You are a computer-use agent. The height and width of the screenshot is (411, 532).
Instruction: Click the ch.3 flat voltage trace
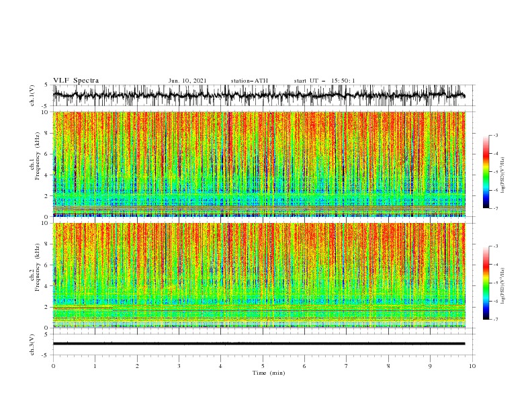point(259,344)
